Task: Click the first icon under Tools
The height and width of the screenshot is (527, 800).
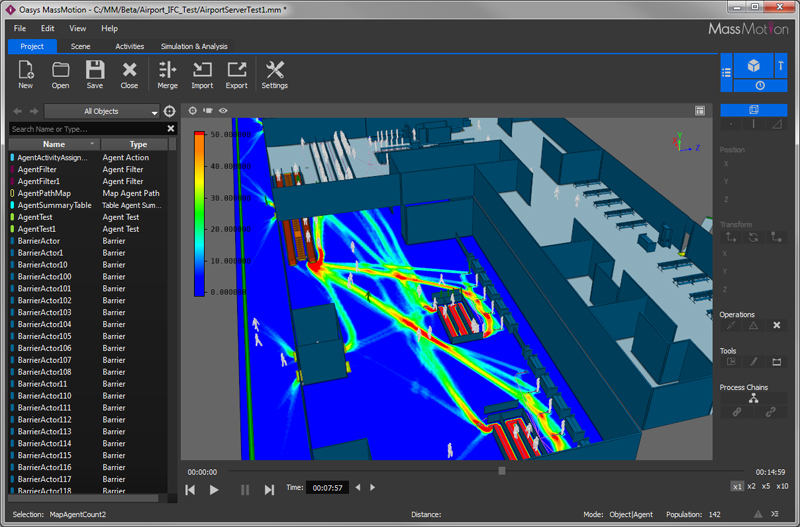Action: click(x=731, y=362)
